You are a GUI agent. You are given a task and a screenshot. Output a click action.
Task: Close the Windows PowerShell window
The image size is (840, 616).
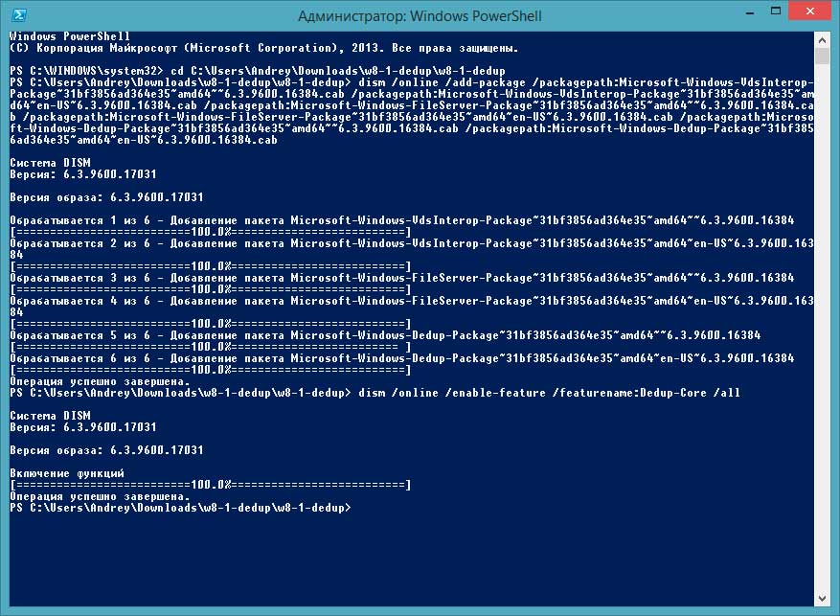[x=809, y=16]
